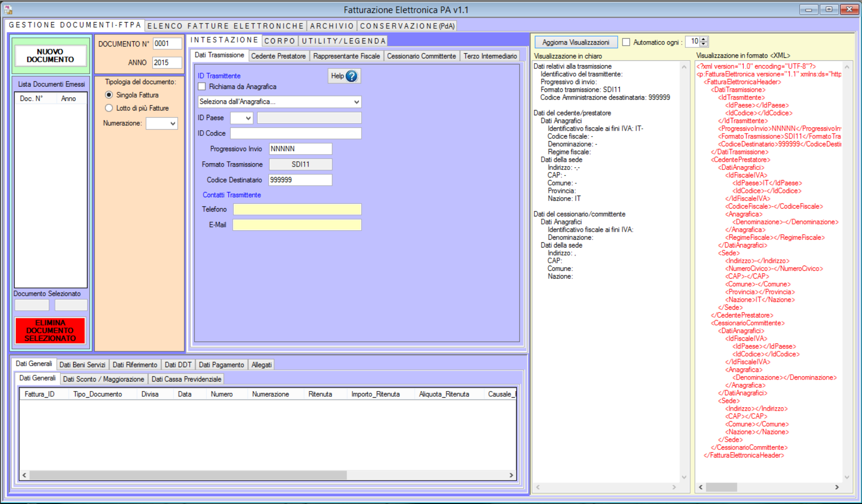Open the Dati Cassa Previdenziale sub-tab
Viewport: 862px width, 504px height.
pos(186,379)
